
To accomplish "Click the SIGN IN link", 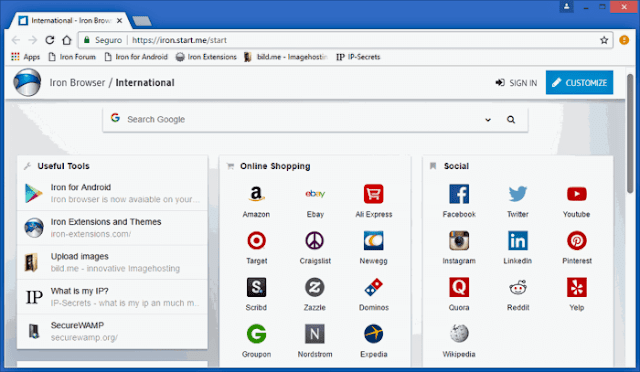I will click(516, 83).
